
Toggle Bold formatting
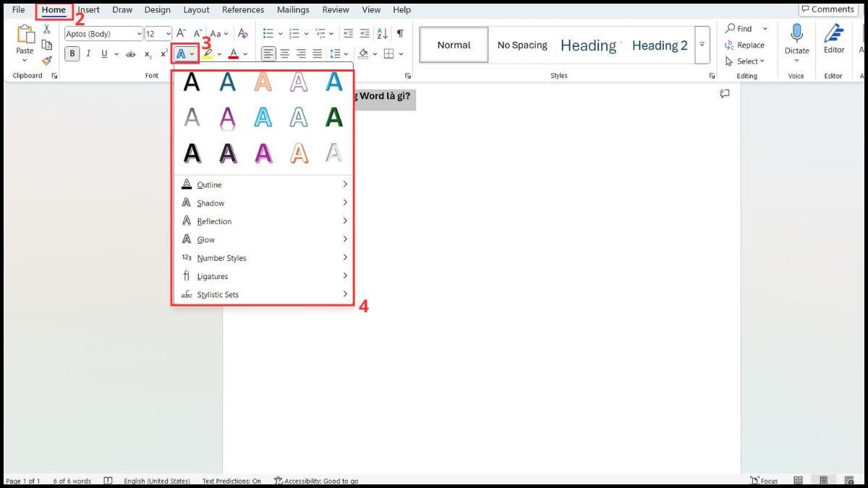click(x=71, y=53)
